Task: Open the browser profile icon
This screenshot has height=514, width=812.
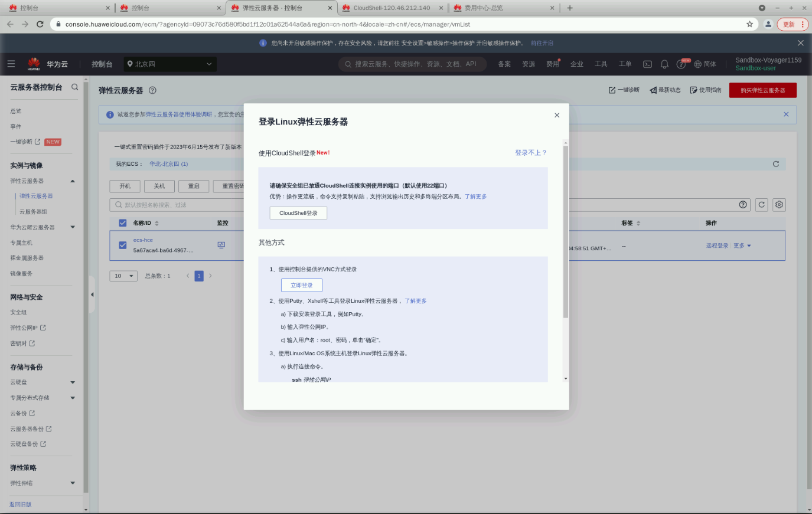Action: click(x=768, y=24)
